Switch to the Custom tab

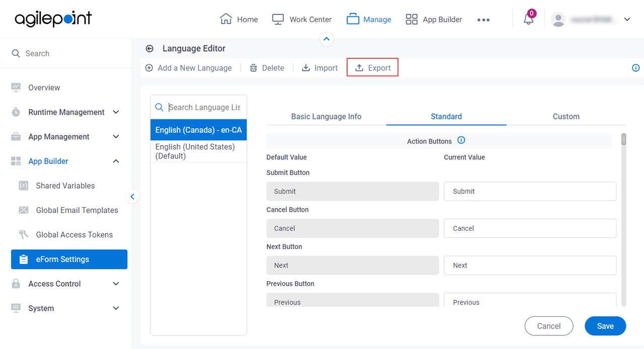pos(566,116)
